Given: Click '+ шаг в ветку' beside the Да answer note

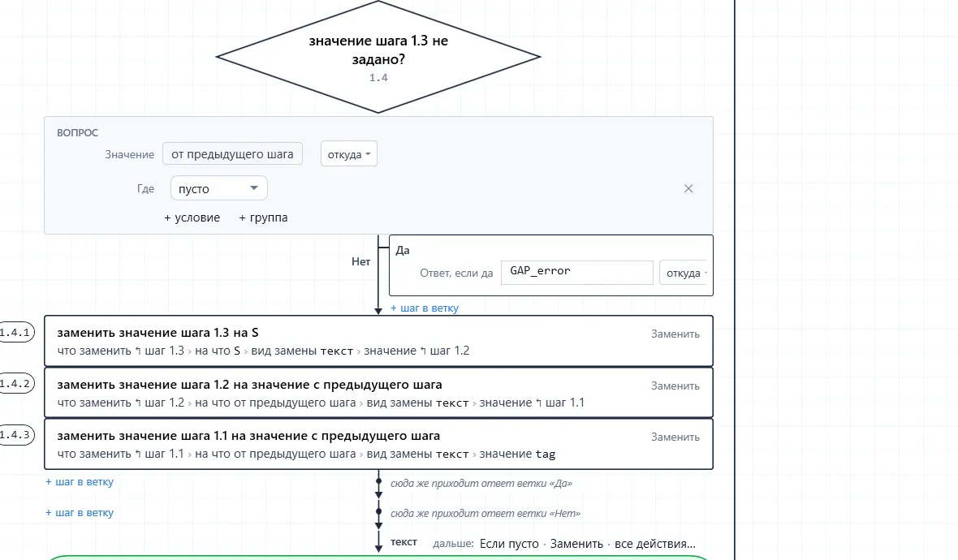Looking at the screenshot, I should pos(80,482).
